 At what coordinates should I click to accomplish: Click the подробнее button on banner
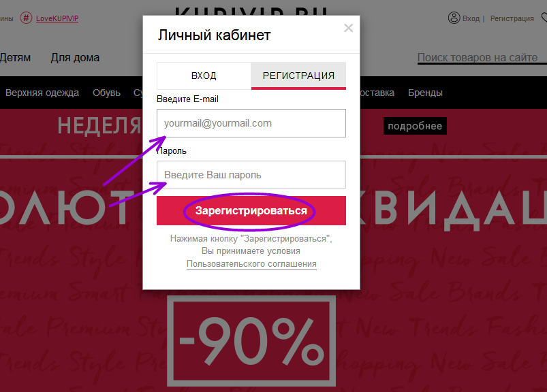415,126
